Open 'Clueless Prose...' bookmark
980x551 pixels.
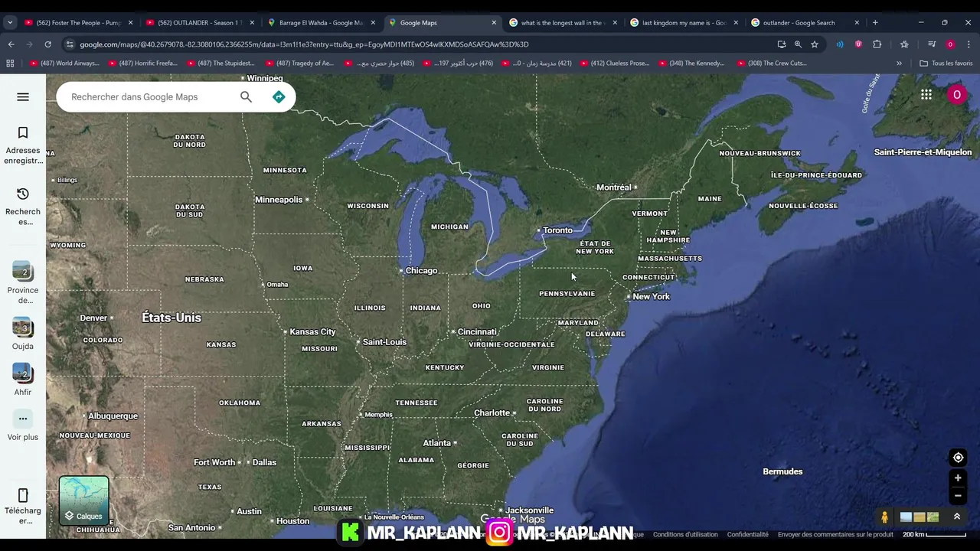(x=614, y=64)
